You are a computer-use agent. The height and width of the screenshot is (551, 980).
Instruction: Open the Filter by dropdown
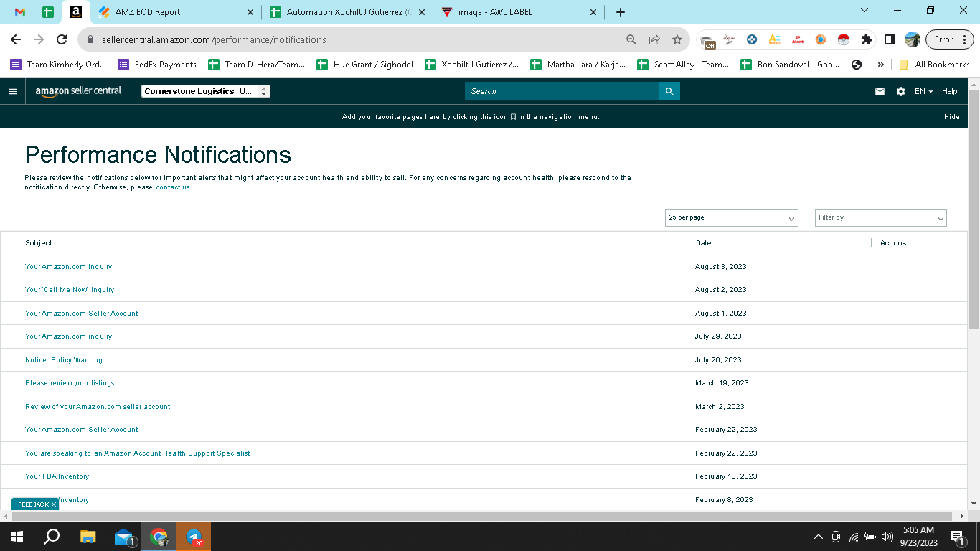click(881, 217)
